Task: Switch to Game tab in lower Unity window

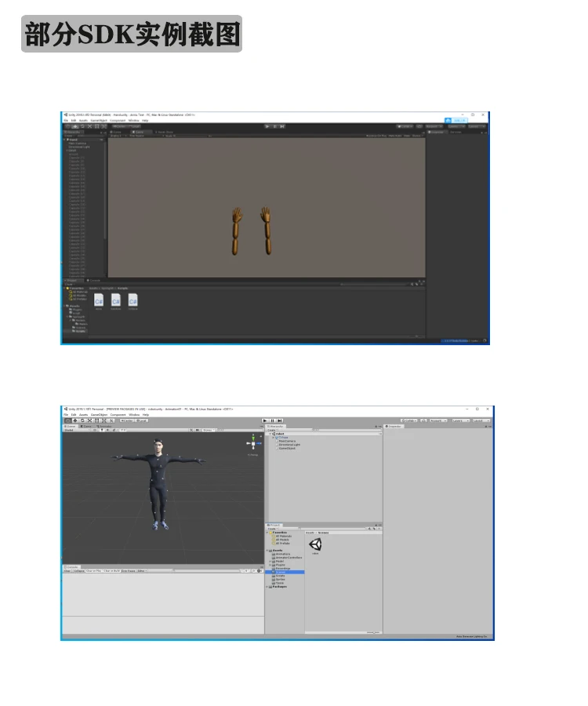Action: [85, 427]
